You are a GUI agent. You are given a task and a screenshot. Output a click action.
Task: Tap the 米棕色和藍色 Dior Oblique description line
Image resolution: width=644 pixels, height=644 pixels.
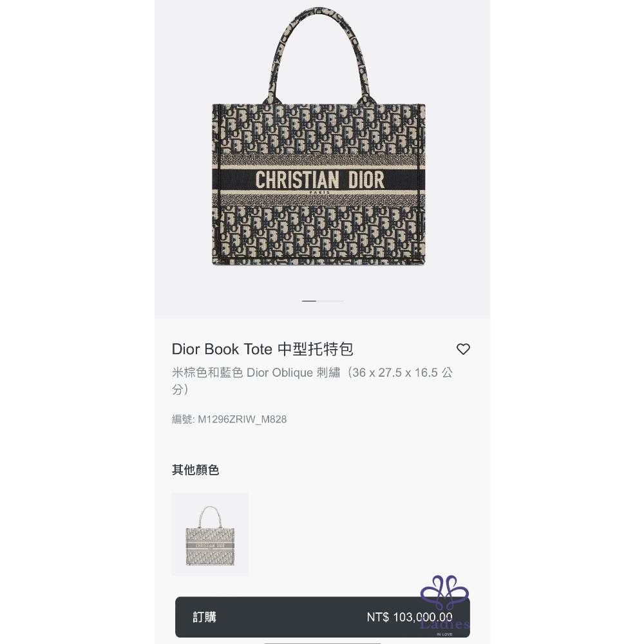click(x=312, y=381)
